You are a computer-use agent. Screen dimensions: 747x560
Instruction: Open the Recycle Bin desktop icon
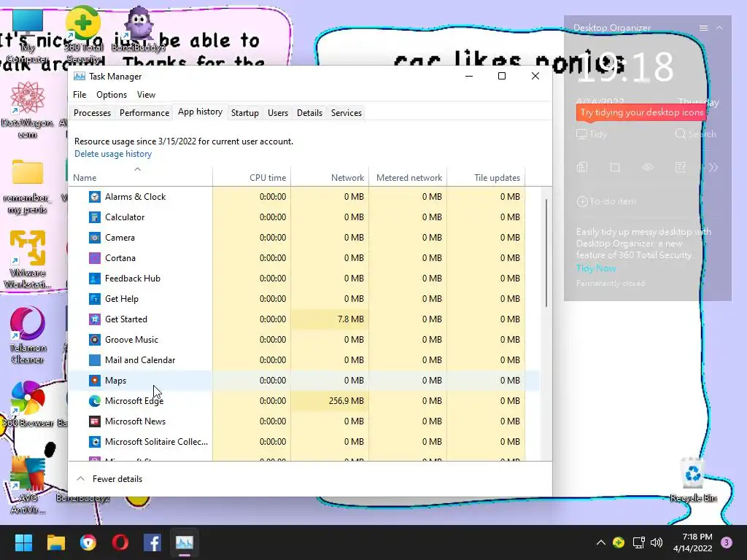693,480
